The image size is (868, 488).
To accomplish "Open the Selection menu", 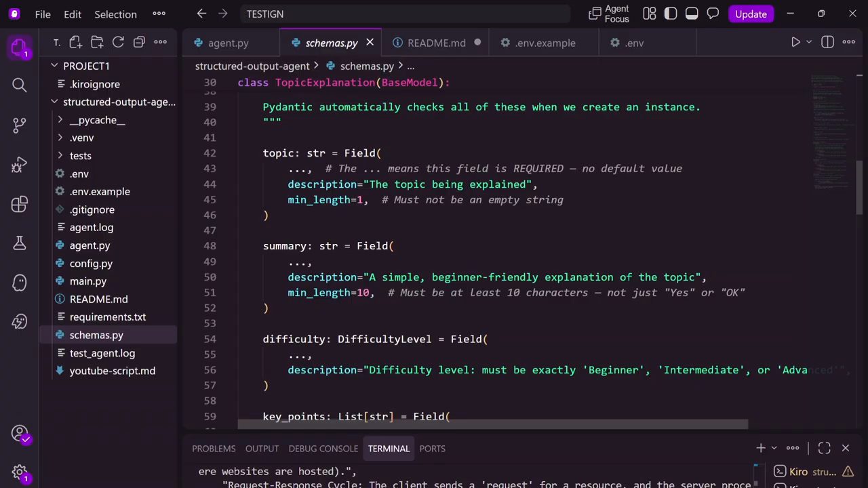I will [115, 14].
